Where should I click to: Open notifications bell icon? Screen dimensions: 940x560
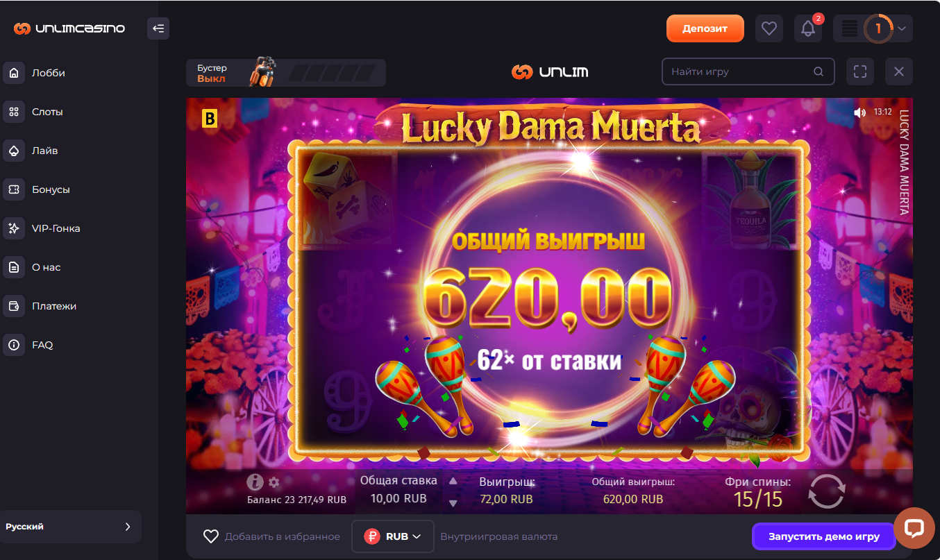pyautogui.click(x=808, y=28)
